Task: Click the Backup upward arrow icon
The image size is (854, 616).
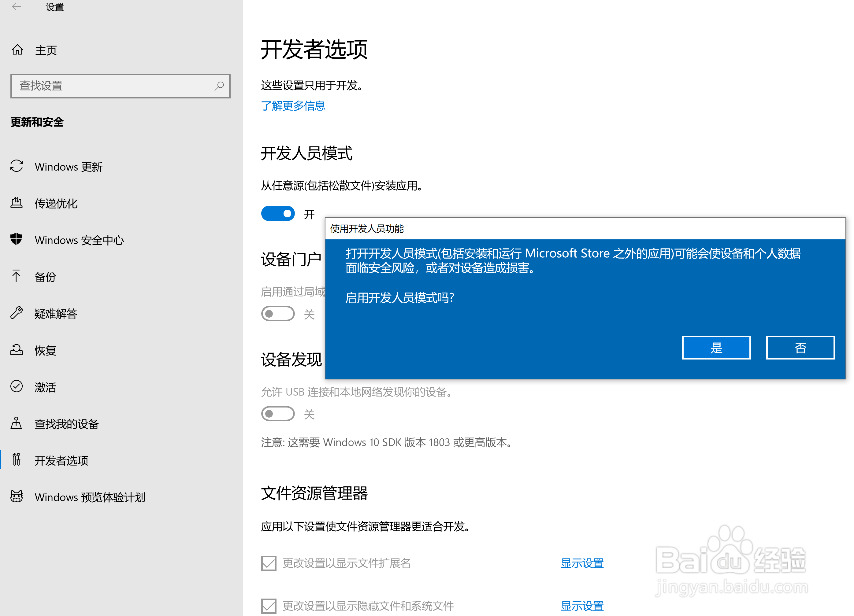Action: 16,276
